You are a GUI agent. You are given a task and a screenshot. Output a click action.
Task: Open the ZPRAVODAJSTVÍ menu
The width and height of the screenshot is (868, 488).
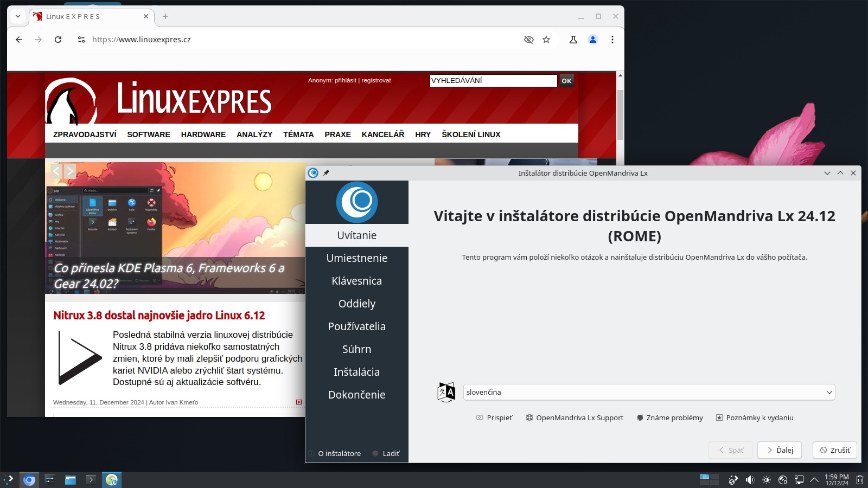pyautogui.click(x=85, y=134)
